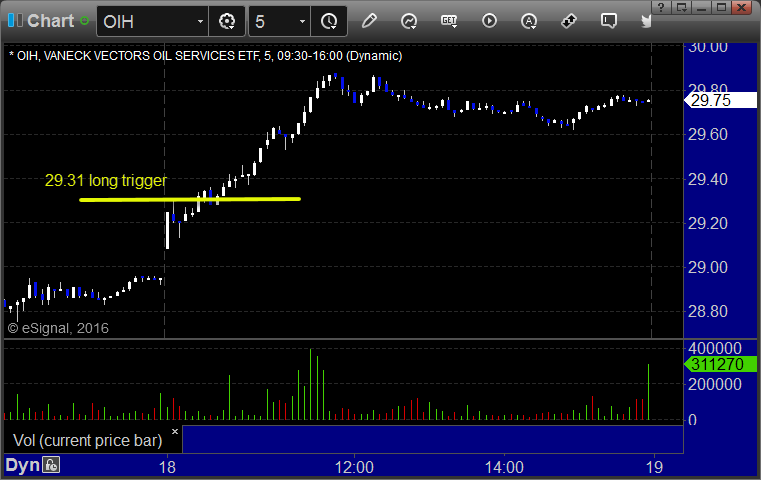Click the 29.40 price axis label

point(708,179)
